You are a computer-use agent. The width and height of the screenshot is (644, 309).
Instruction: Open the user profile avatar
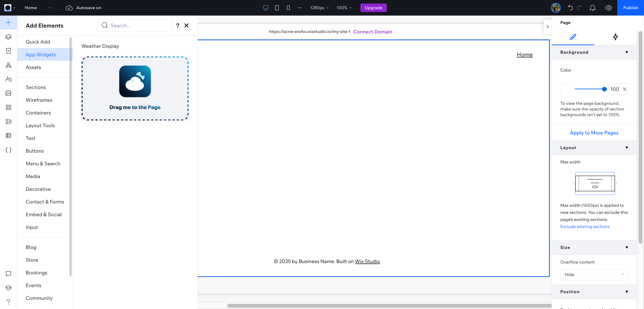coord(556,8)
